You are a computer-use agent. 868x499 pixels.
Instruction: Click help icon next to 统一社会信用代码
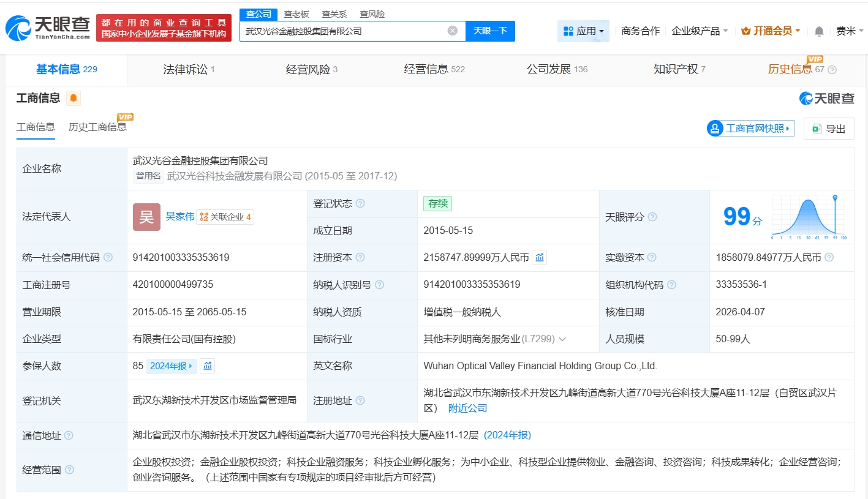coord(108,258)
